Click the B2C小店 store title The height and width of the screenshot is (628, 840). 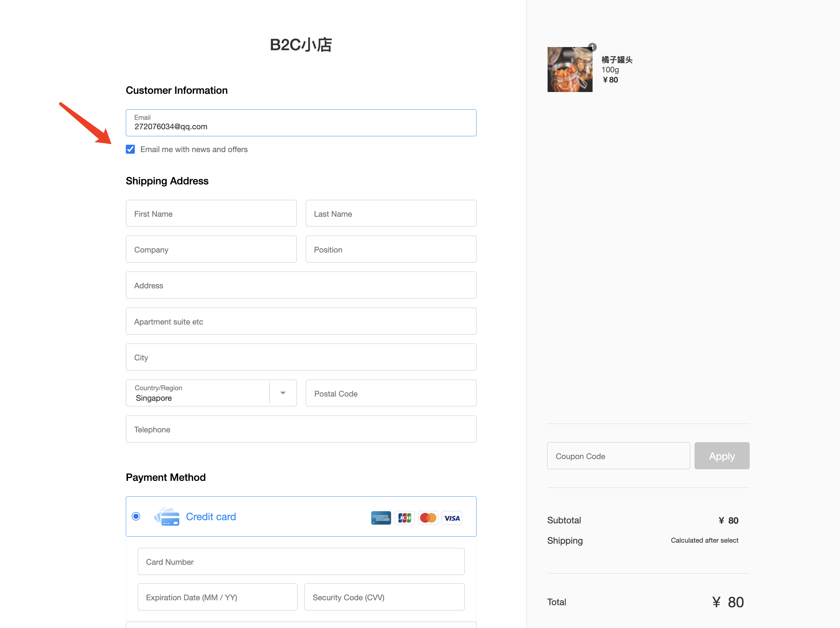click(301, 45)
